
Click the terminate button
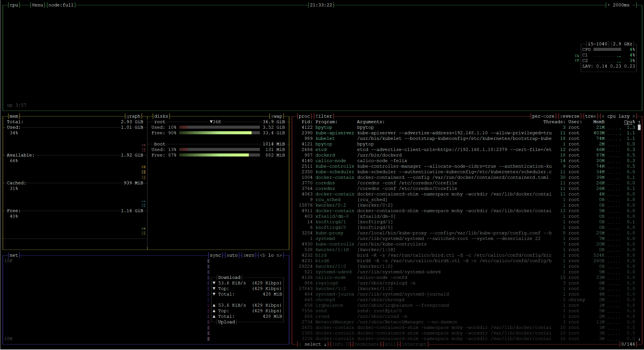pyautogui.click(x=367, y=344)
